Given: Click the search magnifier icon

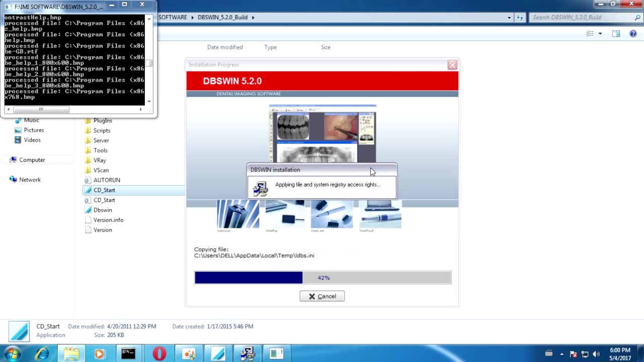Looking at the screenshot, I should point(637,18).
